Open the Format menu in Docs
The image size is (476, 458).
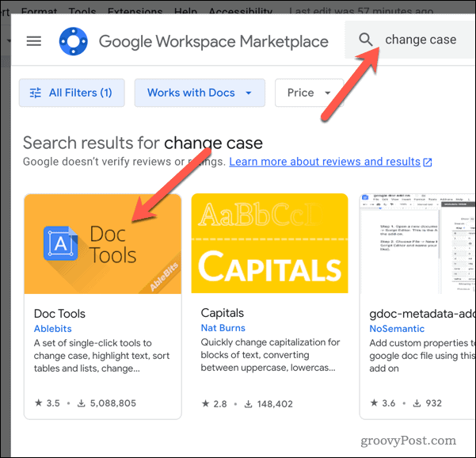pyautogui.click(x=39, y=12)
